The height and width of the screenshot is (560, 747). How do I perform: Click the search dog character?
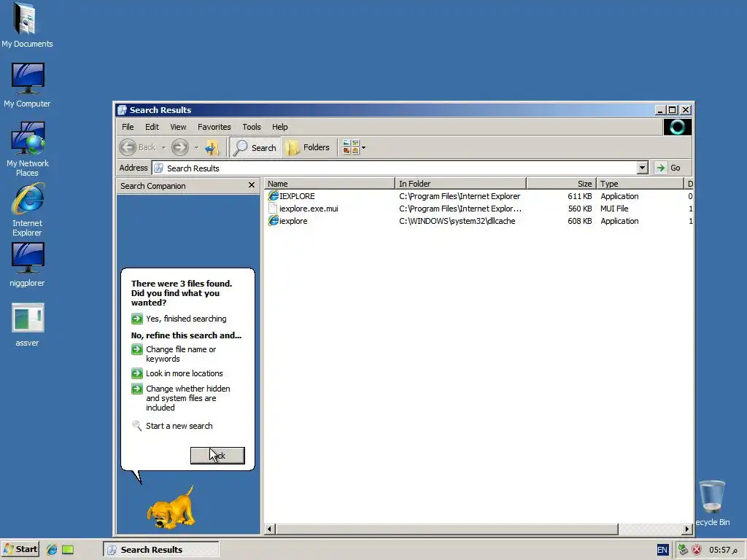click(x=171, y=507)
